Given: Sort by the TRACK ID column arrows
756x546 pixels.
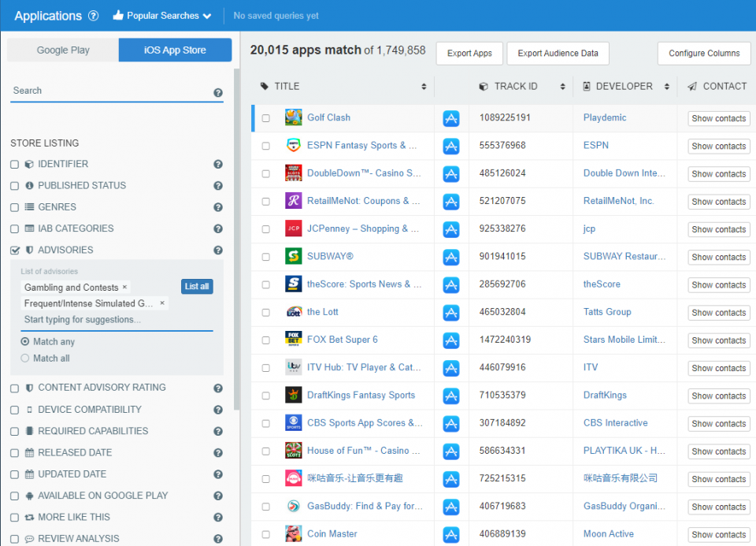Looking at the screenshot, I should click(562, 87).
